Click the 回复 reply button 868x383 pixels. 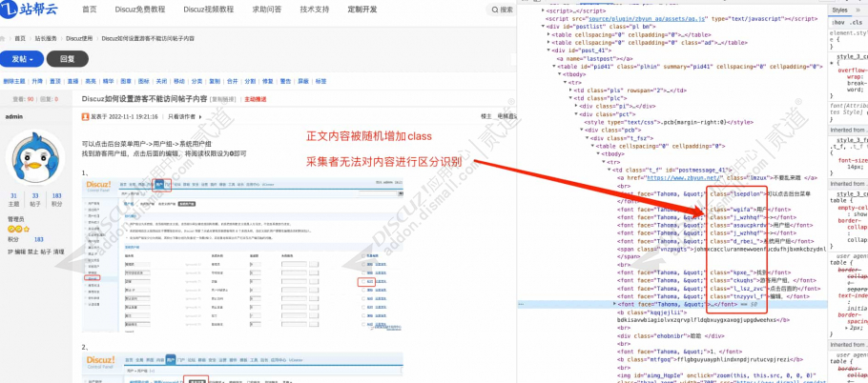click(x=67, y=59)
